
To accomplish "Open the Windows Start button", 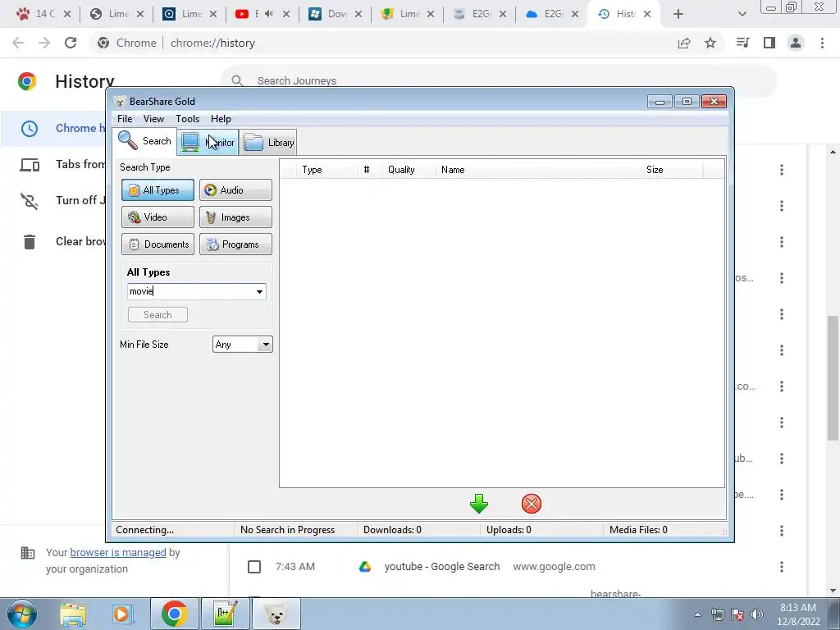I will (x=21, y=614).
